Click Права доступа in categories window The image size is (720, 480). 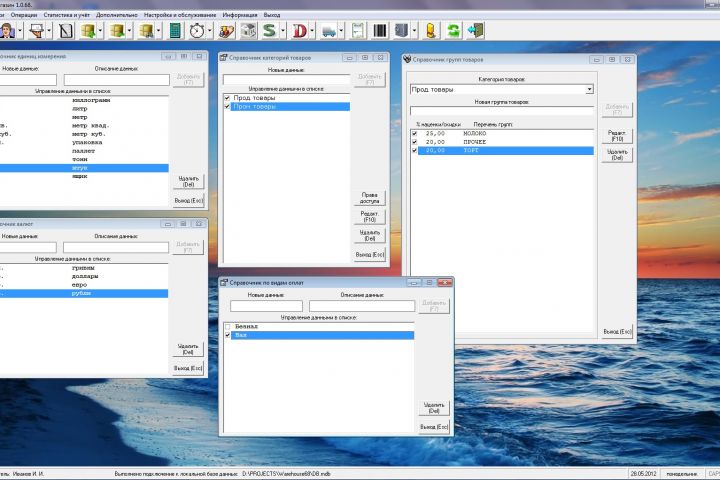pos(370,198)
